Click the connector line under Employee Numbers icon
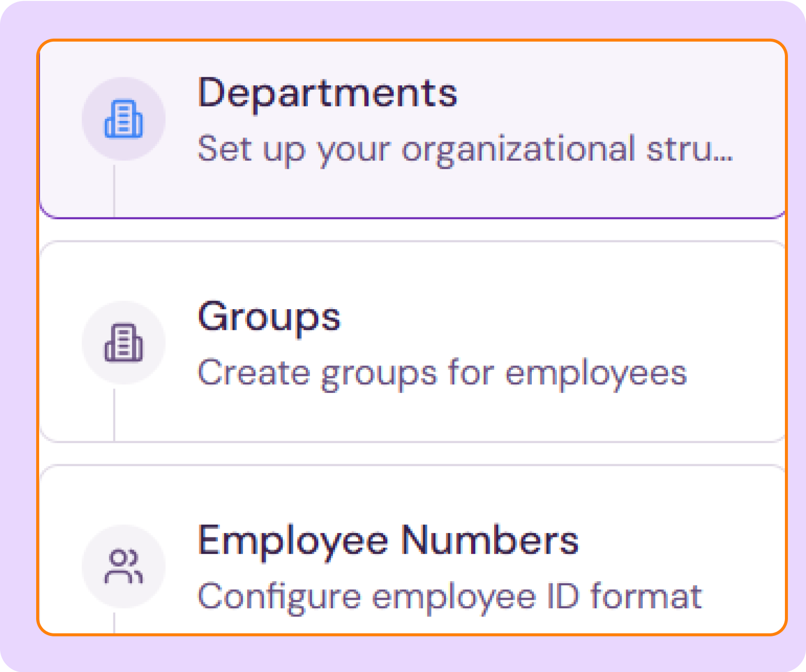The height and width of the screenshot is (672, 806). pyautogui.click(x=114, y=622)
